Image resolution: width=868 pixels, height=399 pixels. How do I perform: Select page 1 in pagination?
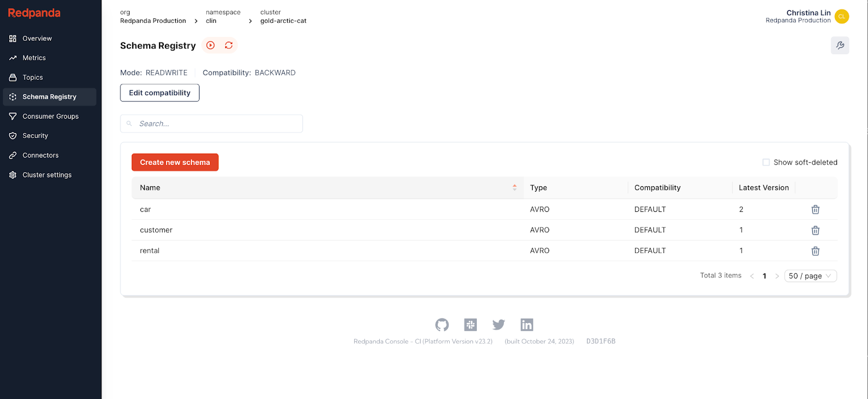(x=764, y=276)
